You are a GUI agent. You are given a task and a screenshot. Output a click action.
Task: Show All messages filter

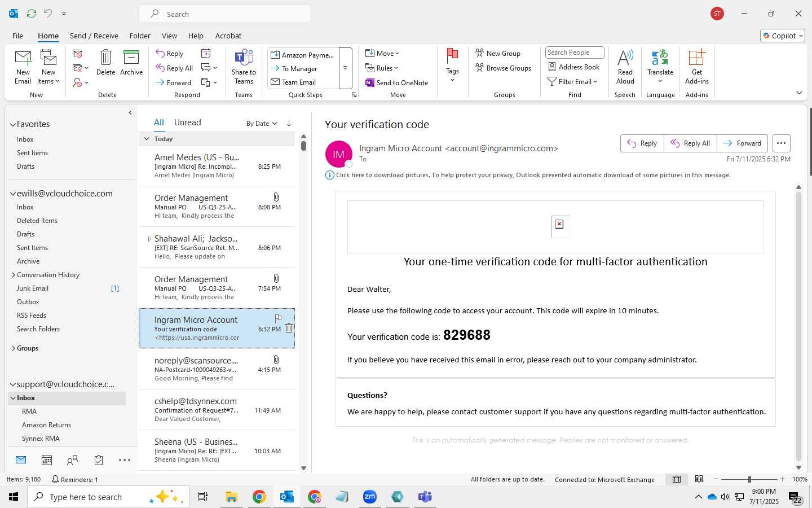pyautogui.click(x=159, y=122)
